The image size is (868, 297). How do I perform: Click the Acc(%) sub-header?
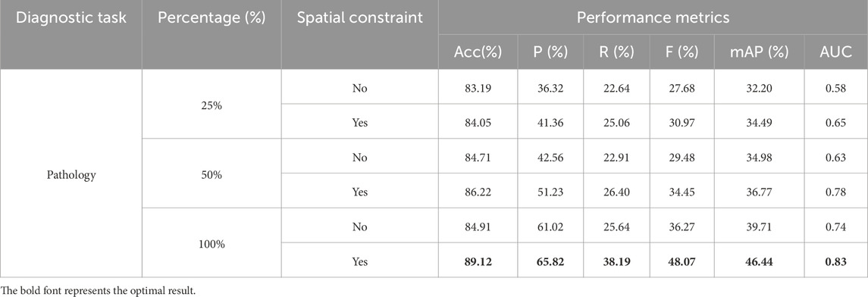477,52
